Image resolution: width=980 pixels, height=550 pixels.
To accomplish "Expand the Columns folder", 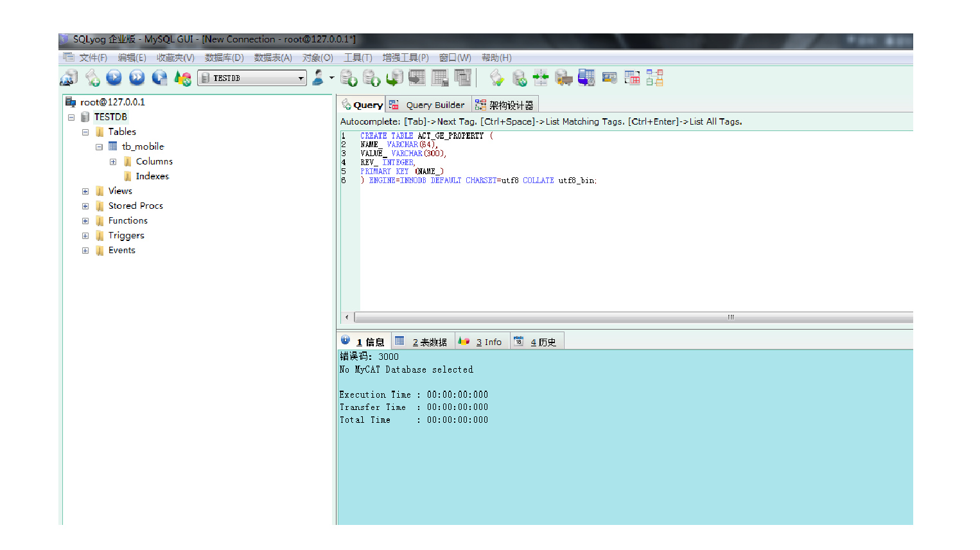I will [x=113, y=162].
